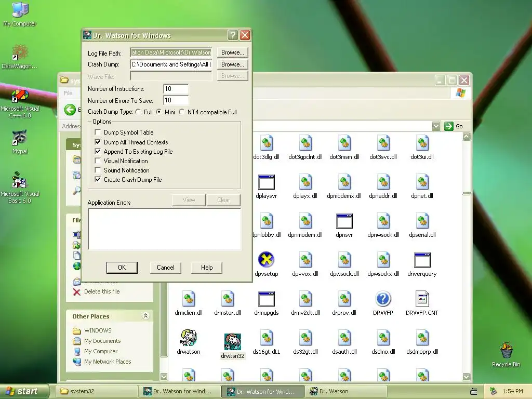
Task: Select the Microsoft Visual Basic 6.0 shortcut
Action: tap(20, 180)
